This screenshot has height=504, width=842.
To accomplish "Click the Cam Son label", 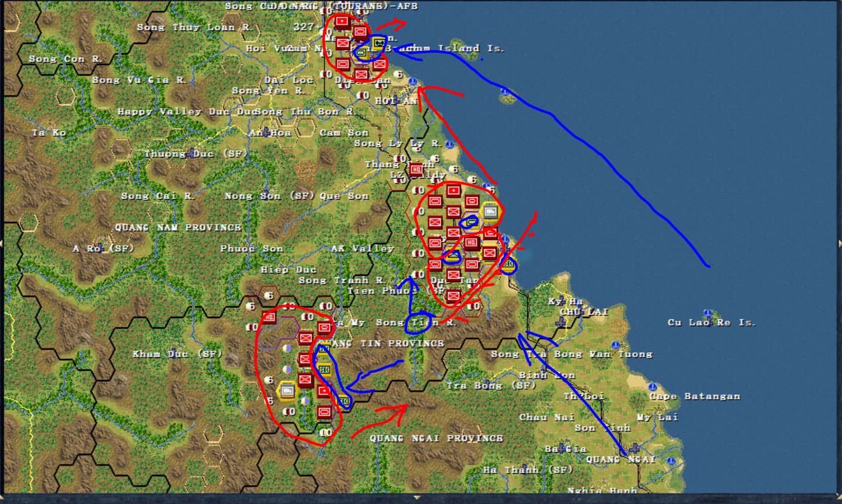I will click(x=344, y=132).
